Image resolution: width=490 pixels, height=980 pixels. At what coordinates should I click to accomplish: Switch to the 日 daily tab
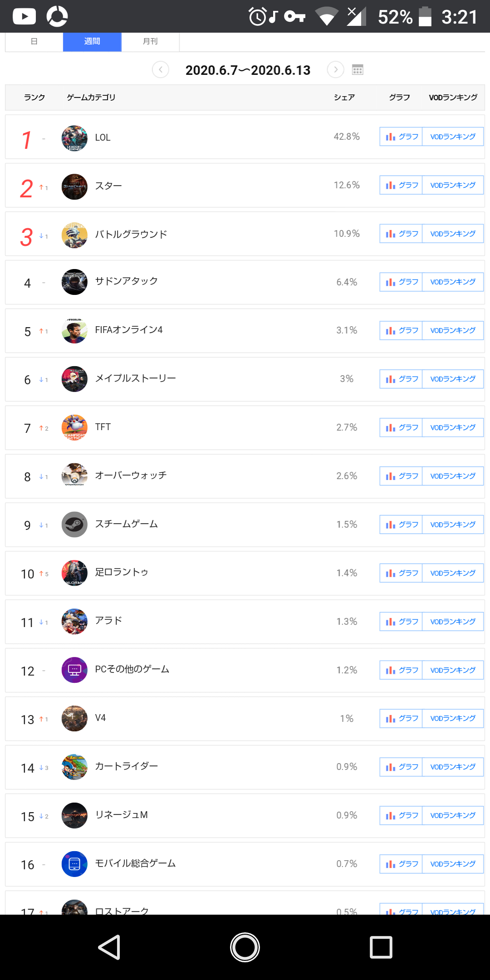click(x=34, y=42)
